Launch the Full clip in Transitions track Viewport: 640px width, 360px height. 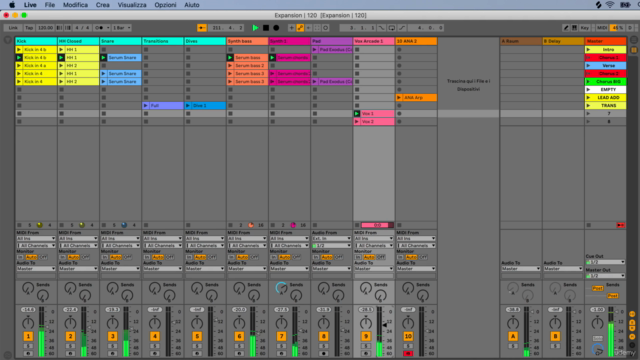[146, 105]
